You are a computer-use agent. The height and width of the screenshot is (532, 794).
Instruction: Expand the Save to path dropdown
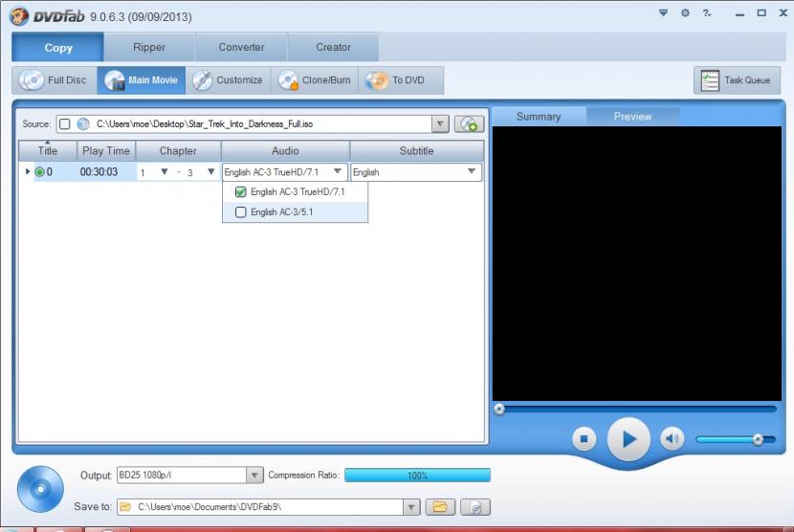click(411, 507)
